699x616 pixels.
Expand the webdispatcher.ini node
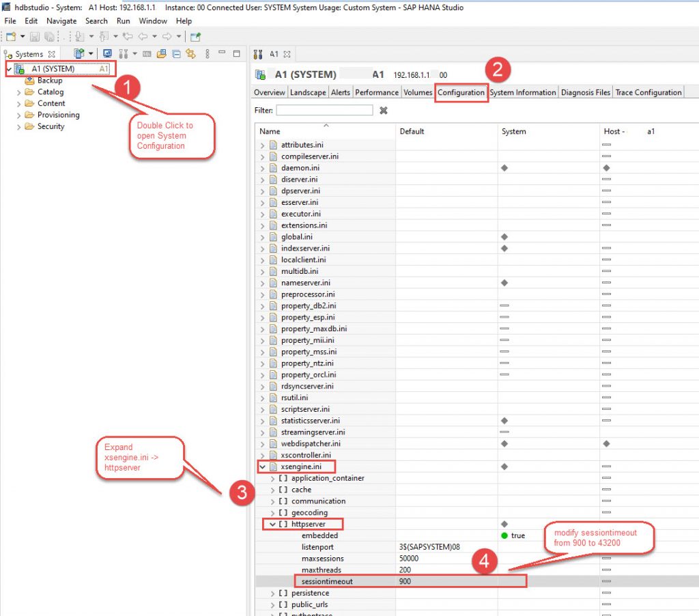[x=262, y=445]
